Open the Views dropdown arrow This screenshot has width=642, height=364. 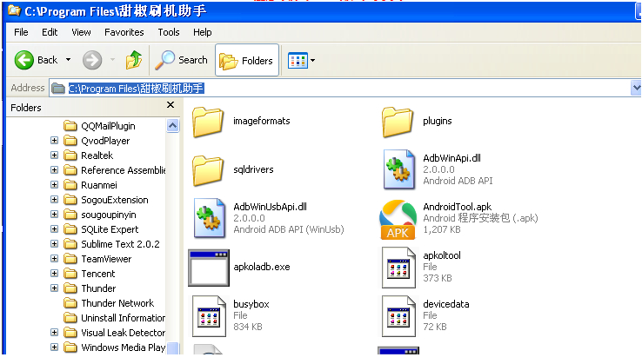click(x=313, y=61)
